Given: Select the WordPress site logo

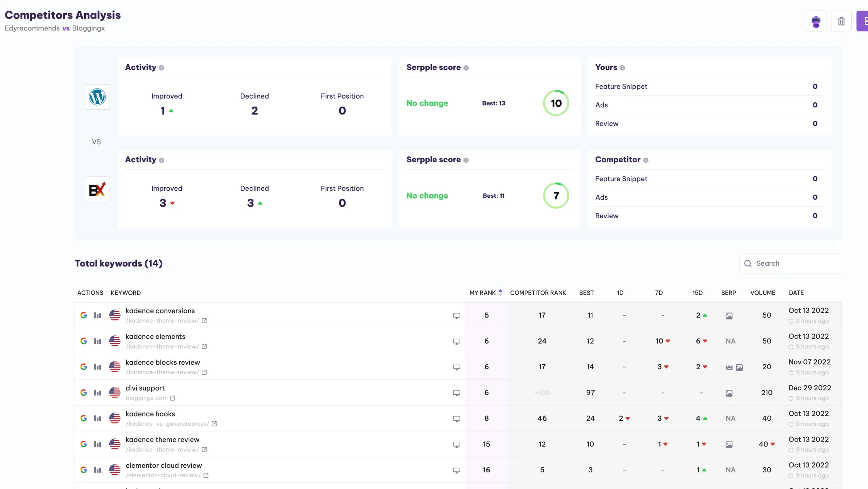Looking at the screenshot, I should tap(97, 97).
